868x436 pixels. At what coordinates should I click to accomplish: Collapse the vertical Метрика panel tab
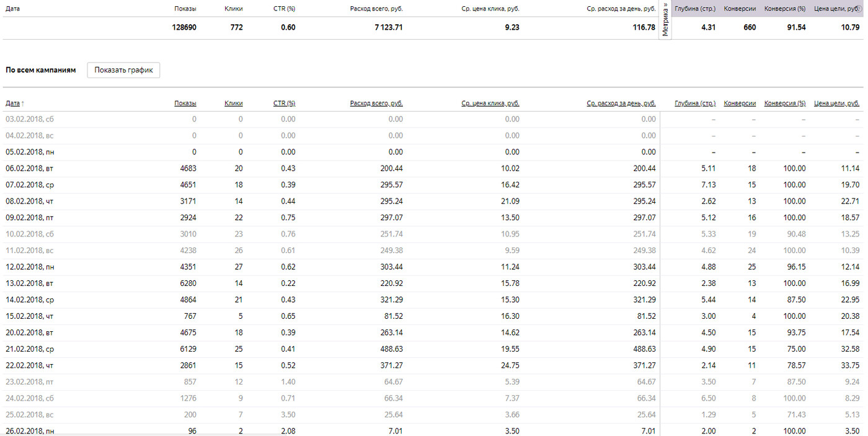tap(665, 20)
